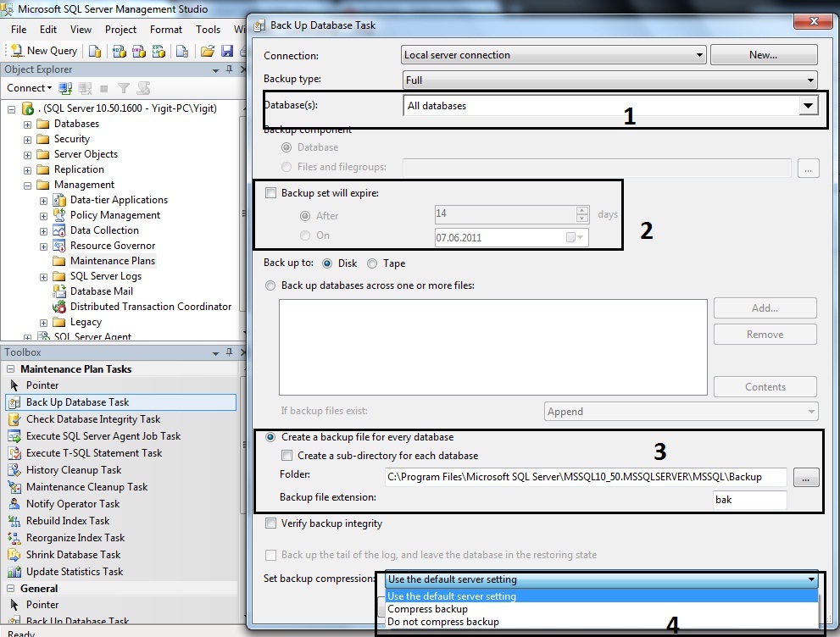The height and width of the screenshot is (637, 840).
Task: Check Verify backup integrity
Action: [271, 523]
